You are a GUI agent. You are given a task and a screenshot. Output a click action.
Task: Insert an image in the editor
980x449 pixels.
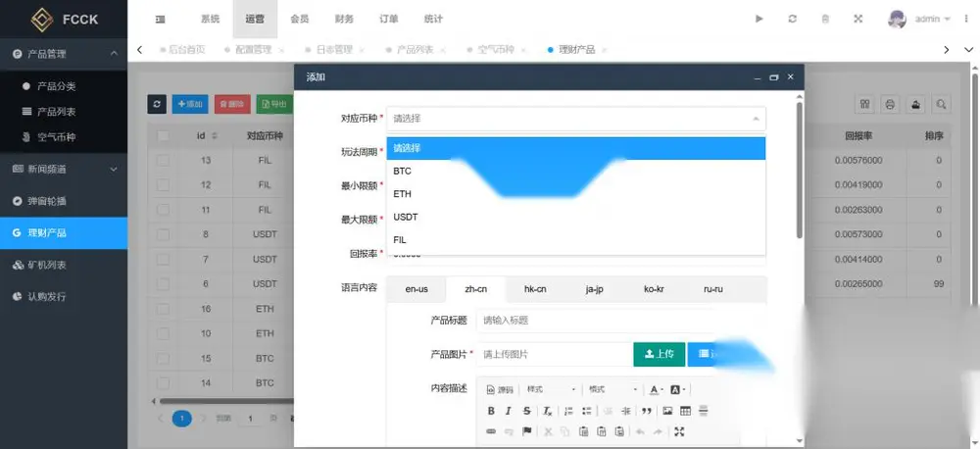coord(667,411)
